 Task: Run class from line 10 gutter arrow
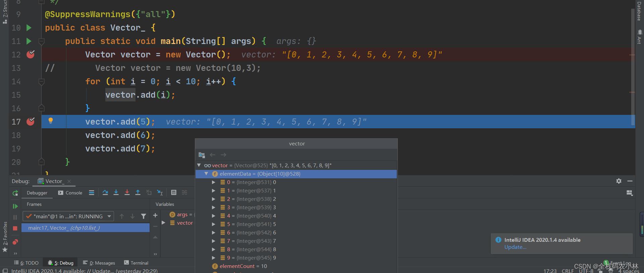point(29,28)
